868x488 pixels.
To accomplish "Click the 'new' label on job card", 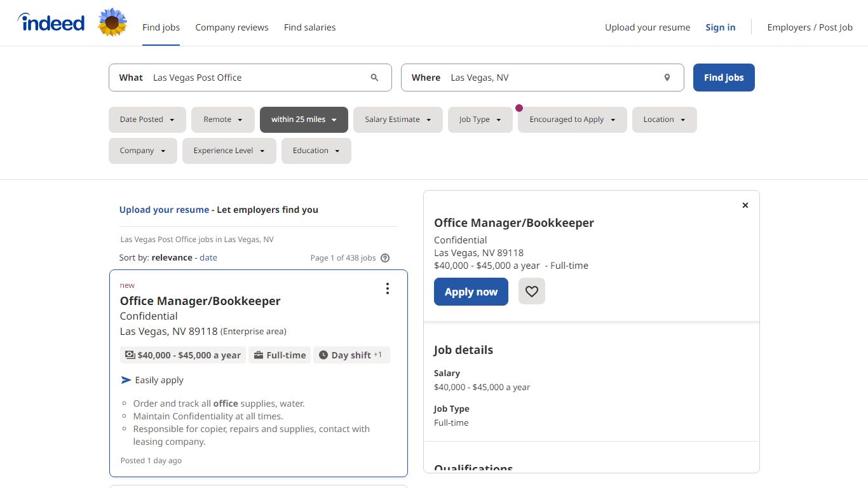I will point(127,285).
